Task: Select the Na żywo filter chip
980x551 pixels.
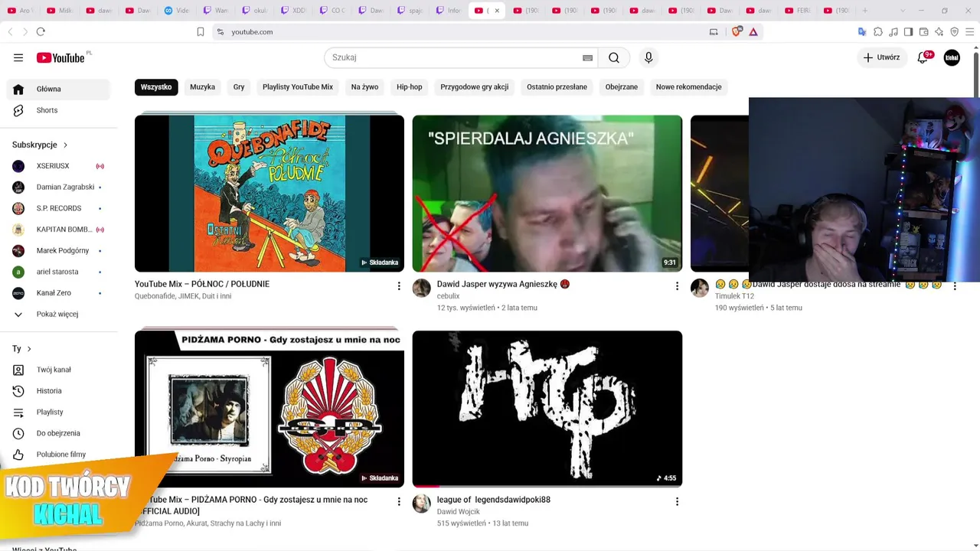Action: [x=364, y=87]
